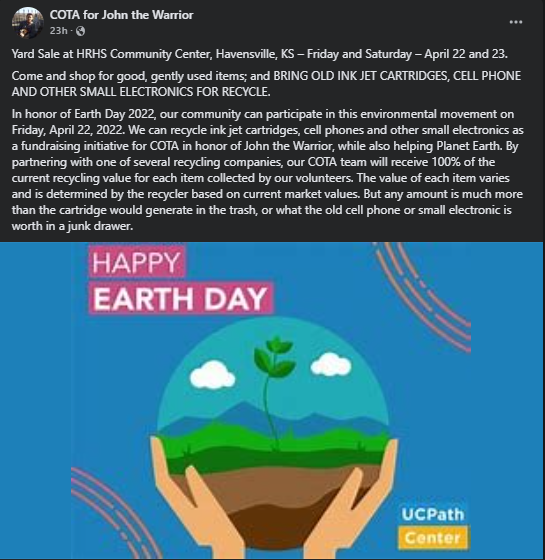The image size is (545, 560).
Task: Click the pink HAPPY banner
Action: [x=136, y=262]
